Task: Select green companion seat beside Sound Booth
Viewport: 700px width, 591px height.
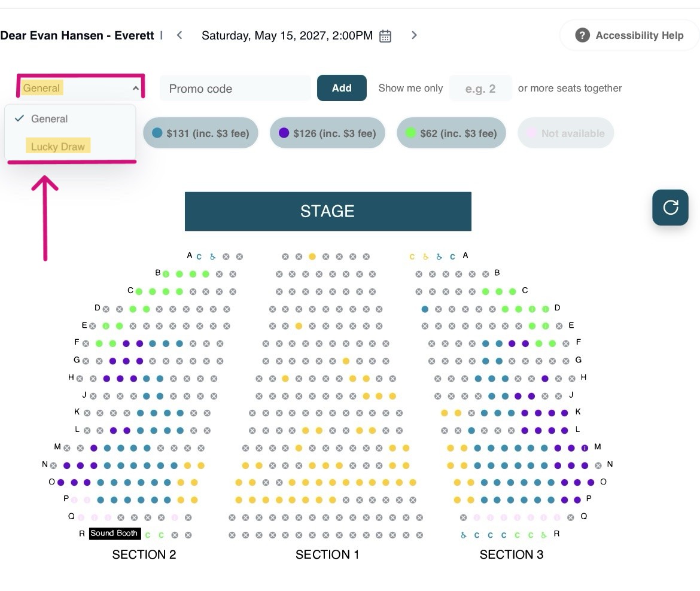Action: (x=148, y=535)
